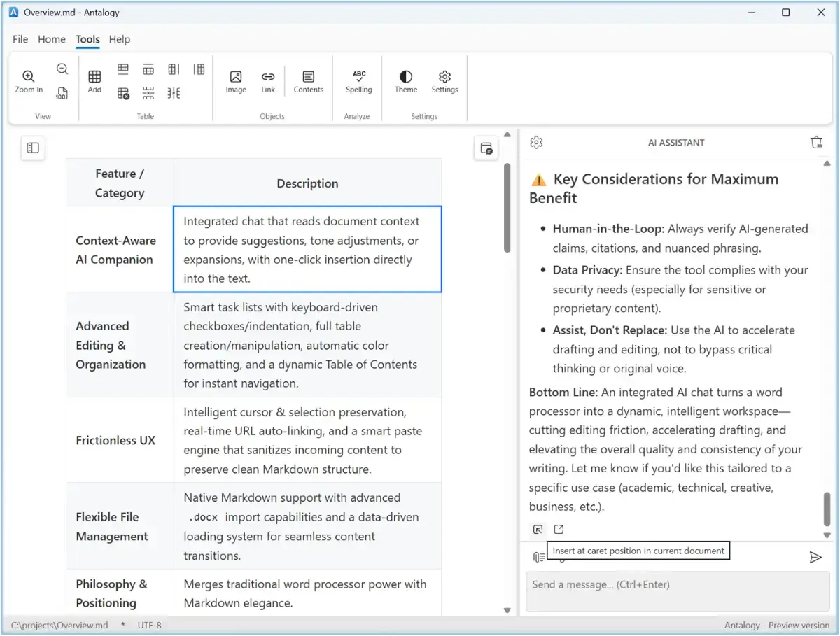Click the Key Considerations heading

[654, 188]
